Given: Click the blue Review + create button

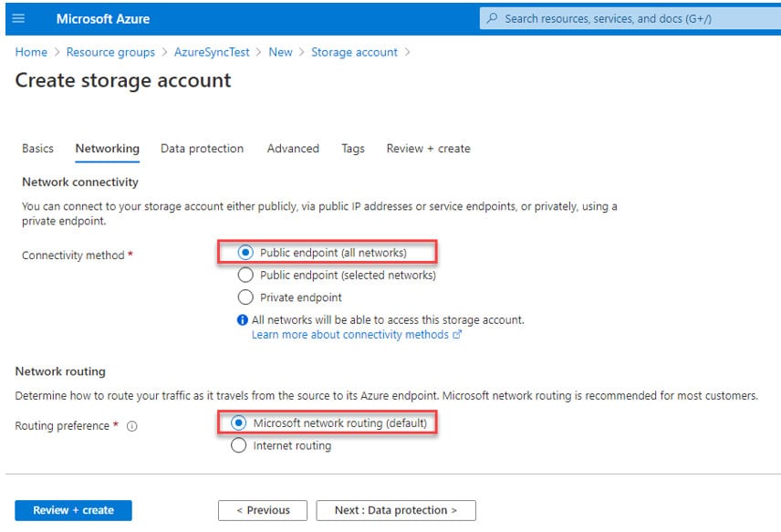Looking at the screenshot, I should point(73,511).
